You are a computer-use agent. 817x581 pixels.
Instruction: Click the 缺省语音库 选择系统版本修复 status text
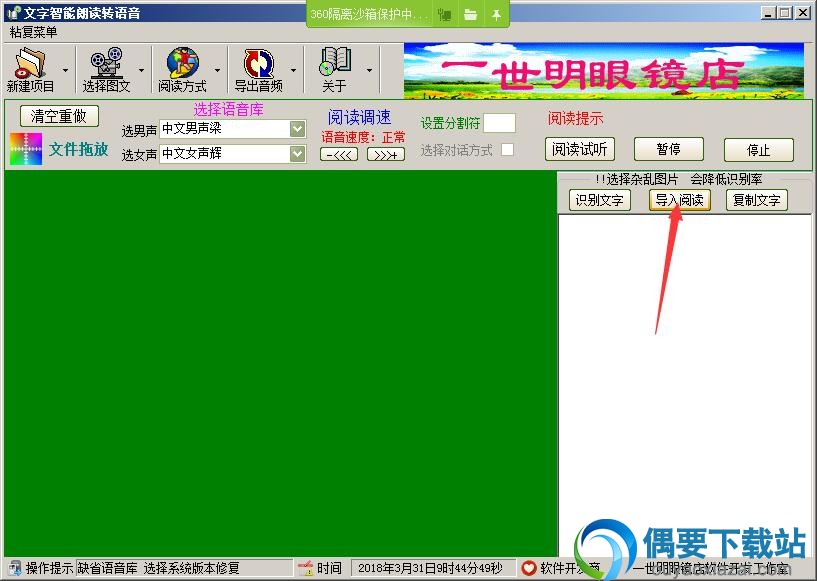(x=158, y=568)
